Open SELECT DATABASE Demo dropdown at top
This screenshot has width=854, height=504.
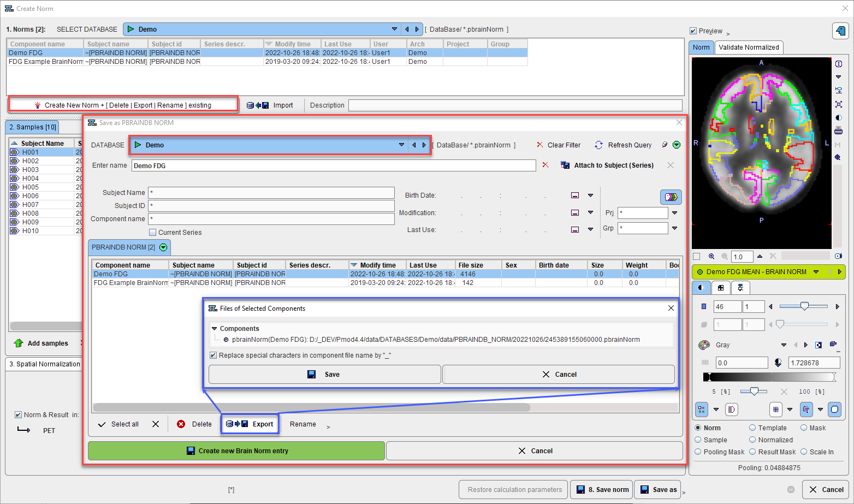pyautogui.click(x=395, y=29)
